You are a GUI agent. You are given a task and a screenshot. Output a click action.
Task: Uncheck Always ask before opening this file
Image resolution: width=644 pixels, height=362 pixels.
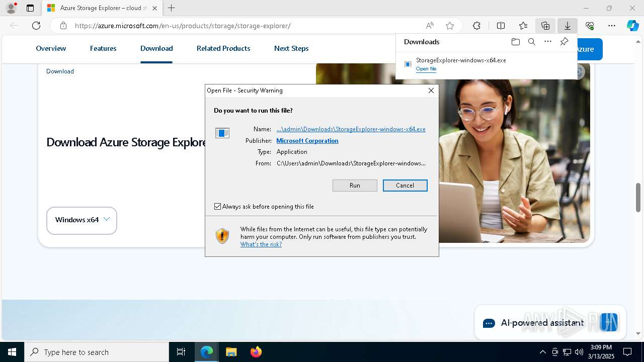(x=217, y=207)
